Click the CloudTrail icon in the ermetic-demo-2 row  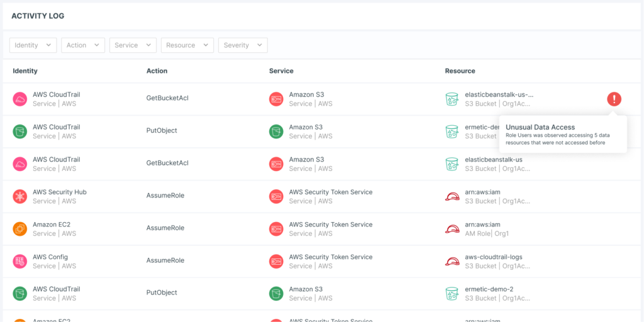pos(19,293)
